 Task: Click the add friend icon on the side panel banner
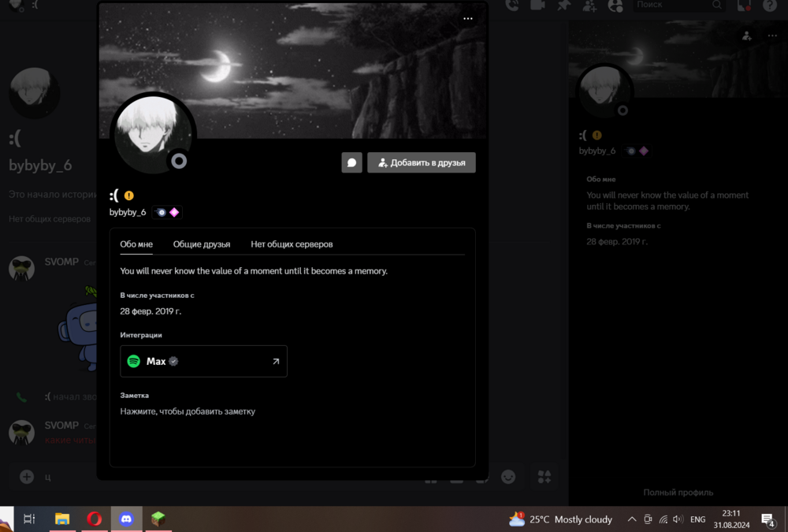[x=747, y=35]
